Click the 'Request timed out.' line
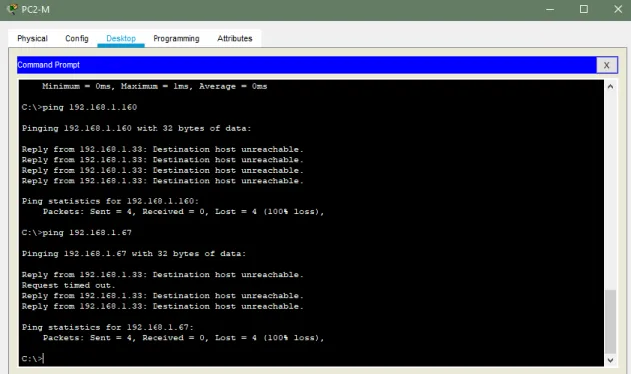Screen dimensions: 631x374 pyautogui.click(x=68, y=285)
